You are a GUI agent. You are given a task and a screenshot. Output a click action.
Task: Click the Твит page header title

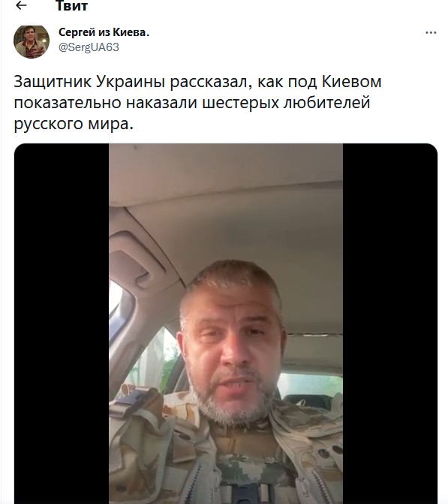point(71,6)
